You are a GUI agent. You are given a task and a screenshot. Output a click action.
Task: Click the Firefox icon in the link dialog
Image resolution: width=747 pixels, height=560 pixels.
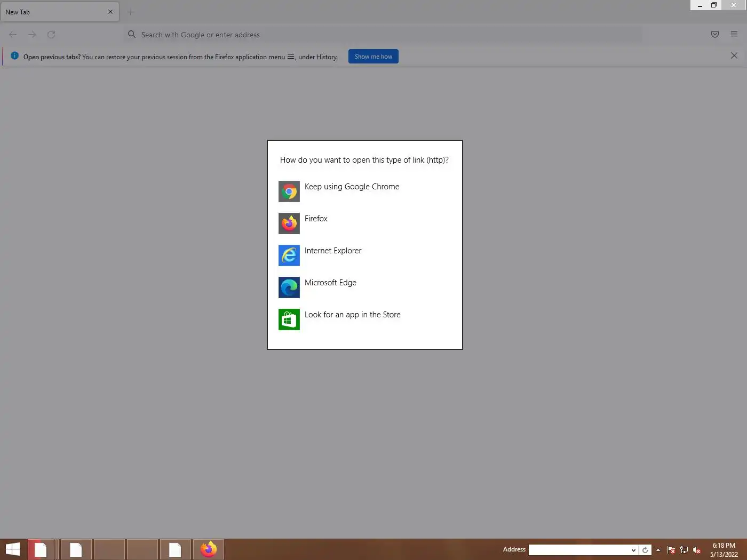(x=289, y=223)
